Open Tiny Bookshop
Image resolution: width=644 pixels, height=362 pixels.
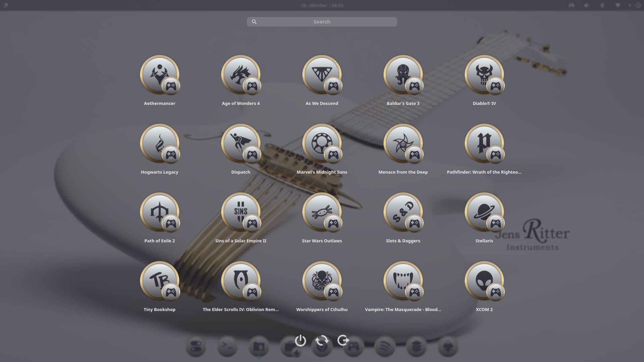[159, 281]
